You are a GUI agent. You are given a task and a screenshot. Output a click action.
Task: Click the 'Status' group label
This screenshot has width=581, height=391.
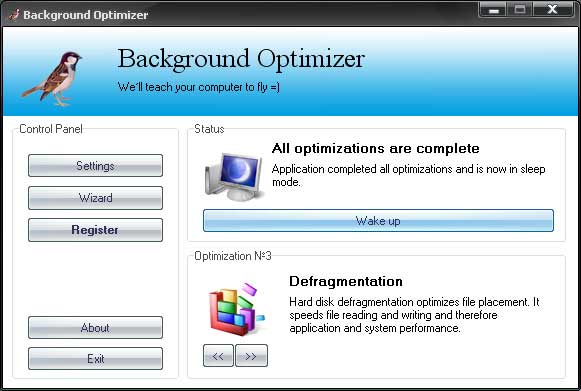point(209,129)
